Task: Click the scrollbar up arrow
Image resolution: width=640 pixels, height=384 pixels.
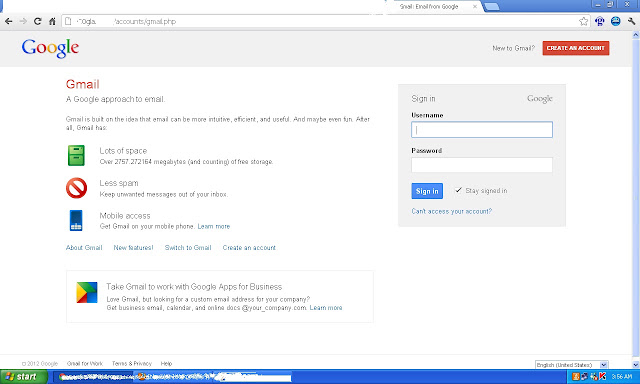Action: (636, 35)
